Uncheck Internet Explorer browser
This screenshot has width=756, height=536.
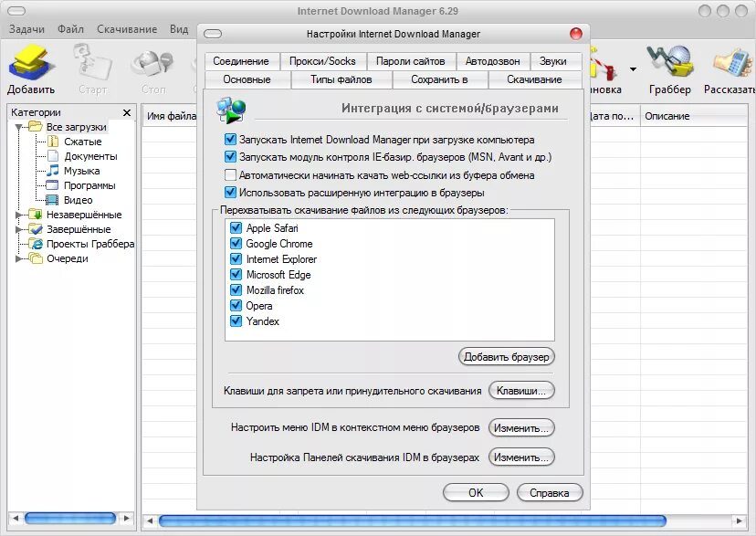click(236, 258)
